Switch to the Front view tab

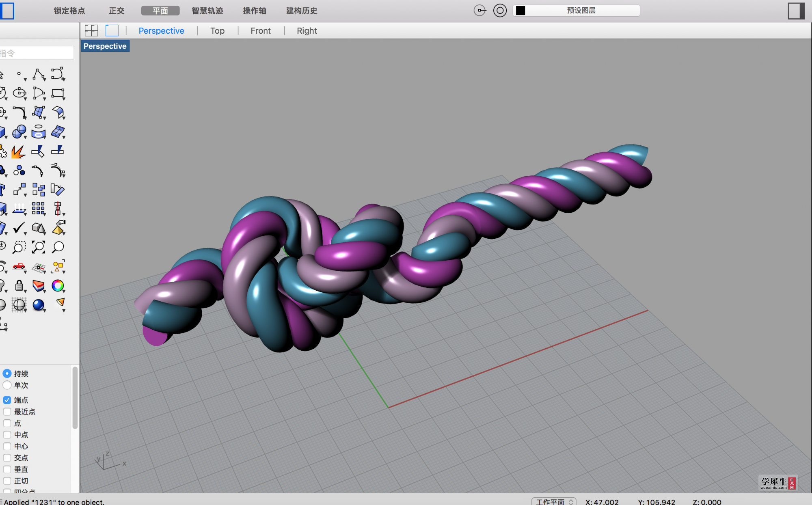click(261, 30)
